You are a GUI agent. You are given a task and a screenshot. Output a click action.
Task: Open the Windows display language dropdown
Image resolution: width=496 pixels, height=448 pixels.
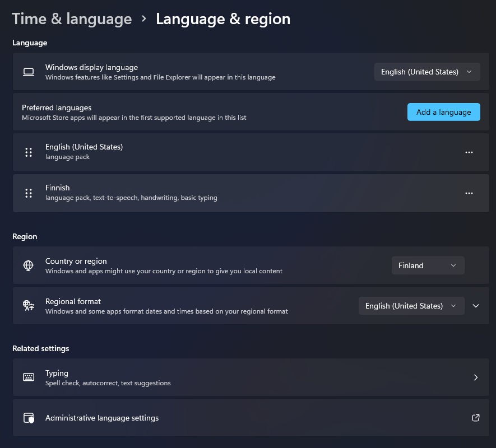(x=427, y=72)
